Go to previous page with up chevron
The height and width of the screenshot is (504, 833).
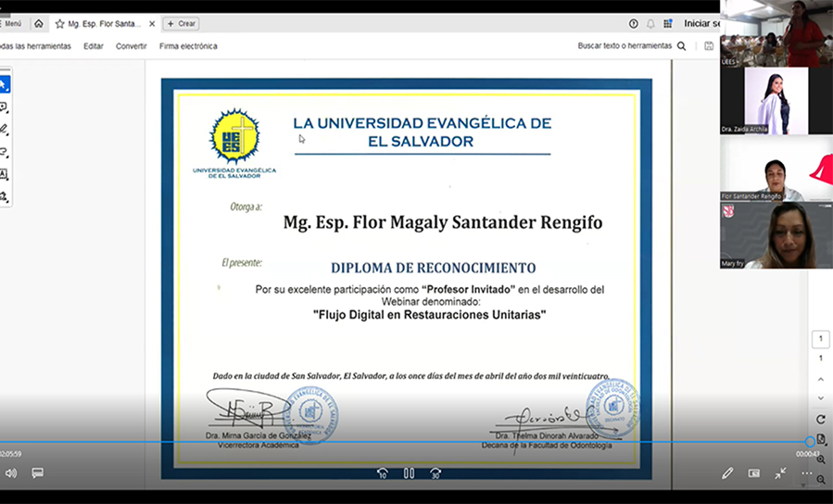point(820,379)
